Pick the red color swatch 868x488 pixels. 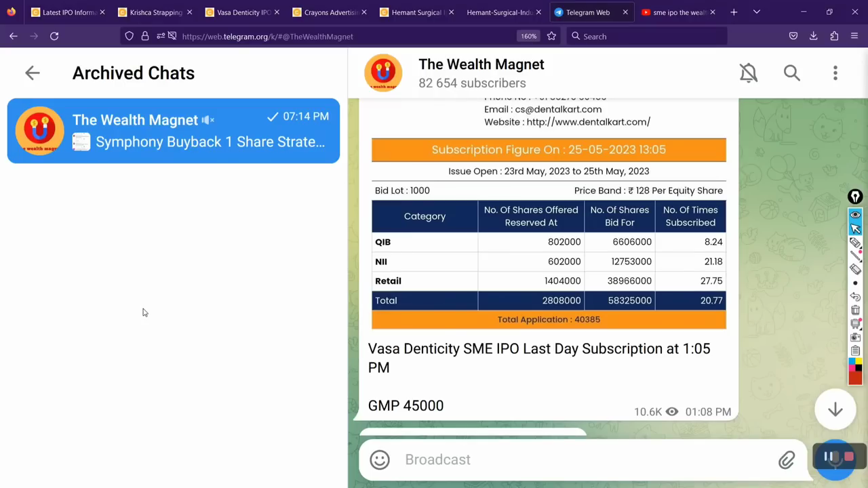point(855,377)
